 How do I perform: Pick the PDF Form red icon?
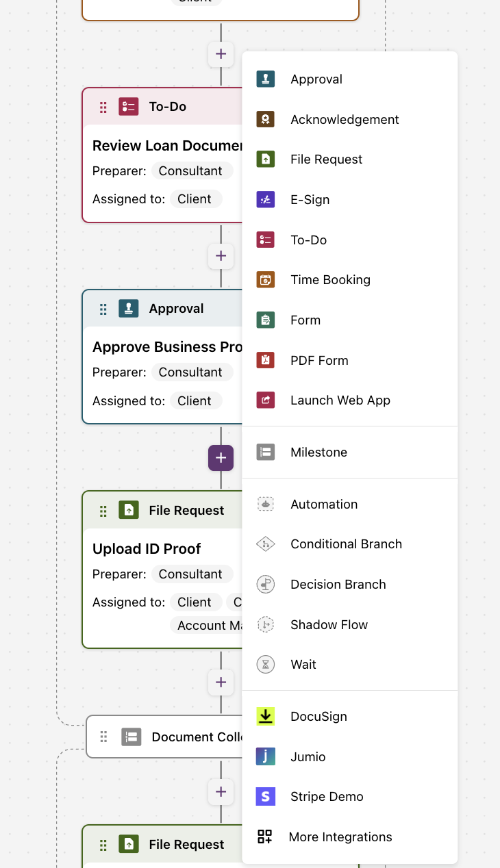266,360
